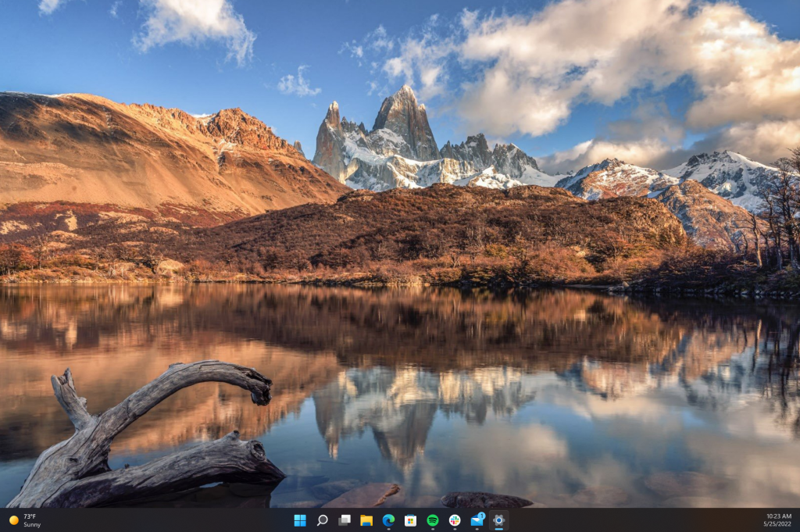Image resolution: width=800 pixels, height=532 pixels.
Task: Open the taskbar Search magnifier
Action: pyautogui.click(x=322, y=520)
